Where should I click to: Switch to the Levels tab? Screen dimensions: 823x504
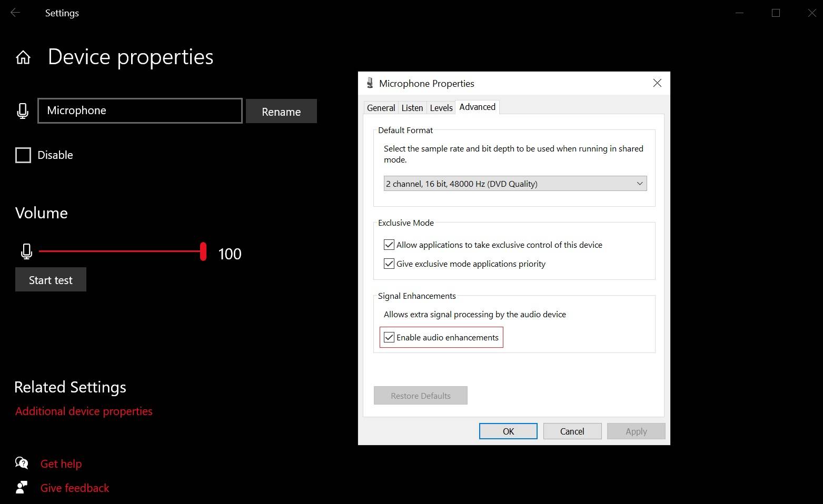point(441,107)
